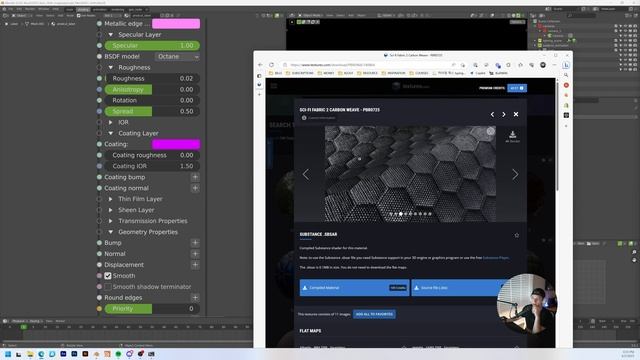Click the blue credits button in site header

pyautogui.click(x=517, y=88)
